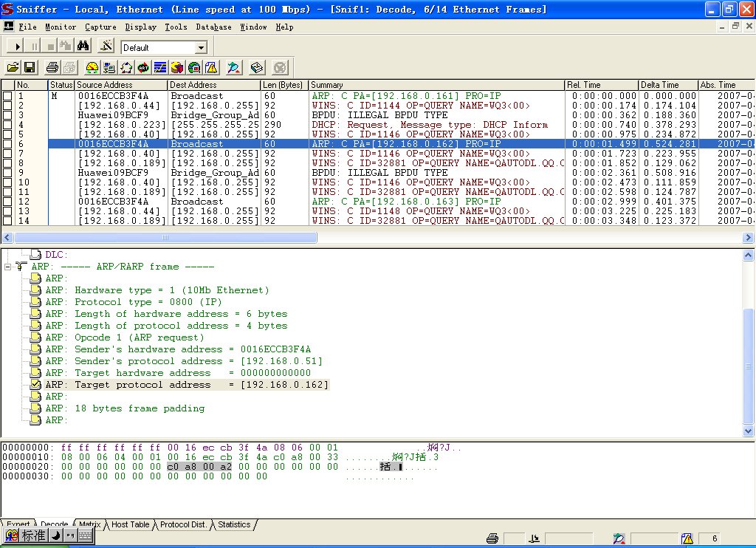Image resolution: width=756 pixels, height=548 pixels.
Task: Open the Default filter dropdown
Action: point(201,48)
